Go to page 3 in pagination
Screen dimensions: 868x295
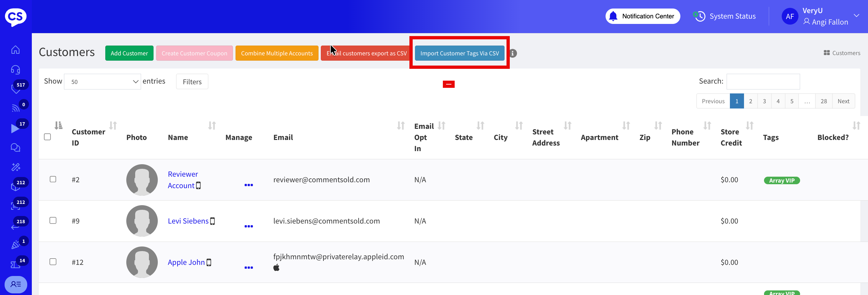[x=764, y=101]
